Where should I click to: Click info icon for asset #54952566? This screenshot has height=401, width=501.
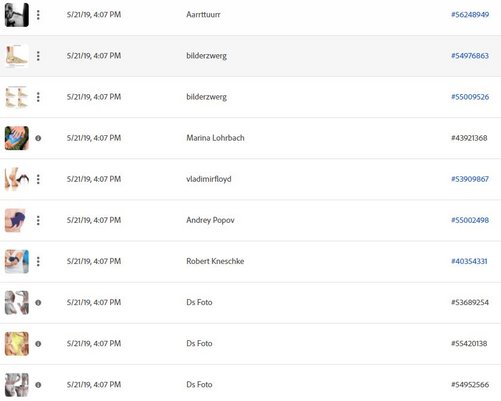pyautogui.click(x=38, y=385)
